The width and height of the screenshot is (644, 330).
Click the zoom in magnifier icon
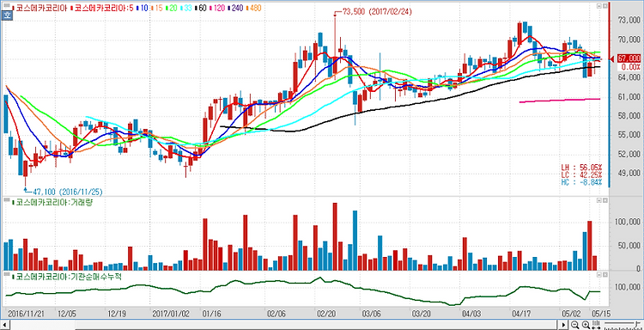[586, 324]
